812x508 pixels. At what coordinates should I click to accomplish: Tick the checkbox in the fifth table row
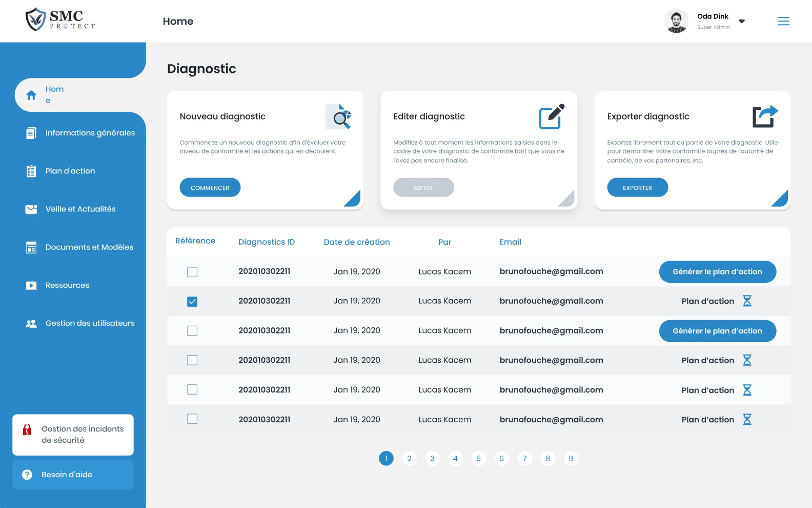click(192, 389)
